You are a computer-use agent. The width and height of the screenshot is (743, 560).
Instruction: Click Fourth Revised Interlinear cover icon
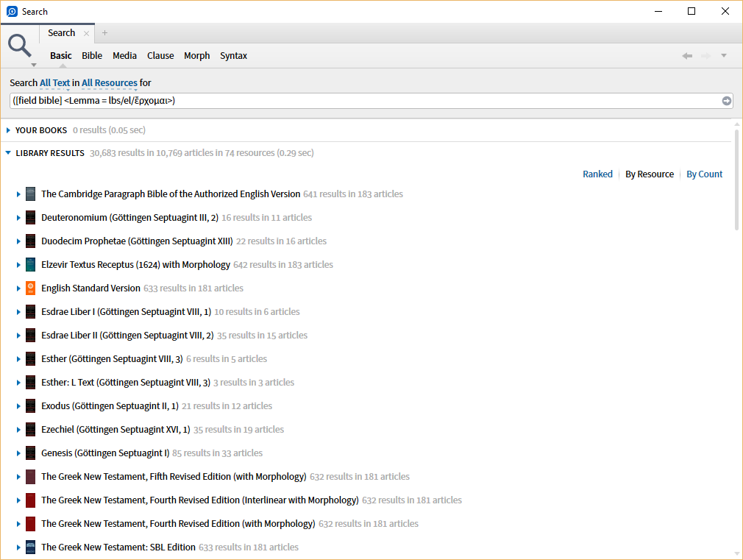point(30,500)
